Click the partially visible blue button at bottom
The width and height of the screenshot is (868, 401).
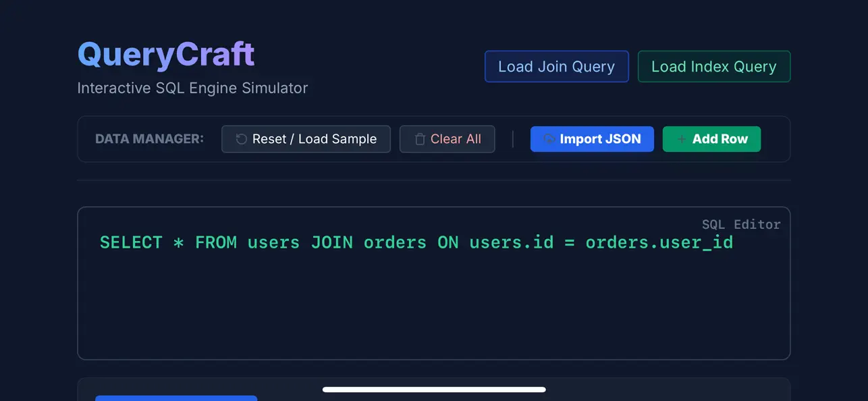point(176,399)
